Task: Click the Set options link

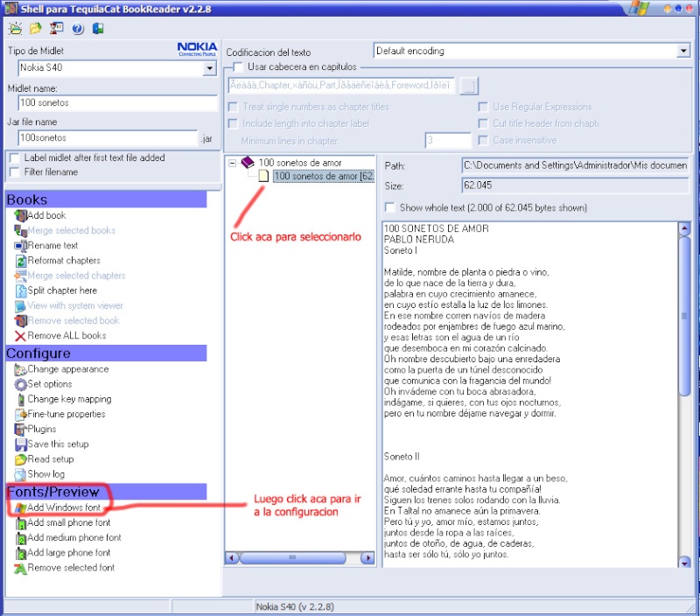Action: [50, 384]
